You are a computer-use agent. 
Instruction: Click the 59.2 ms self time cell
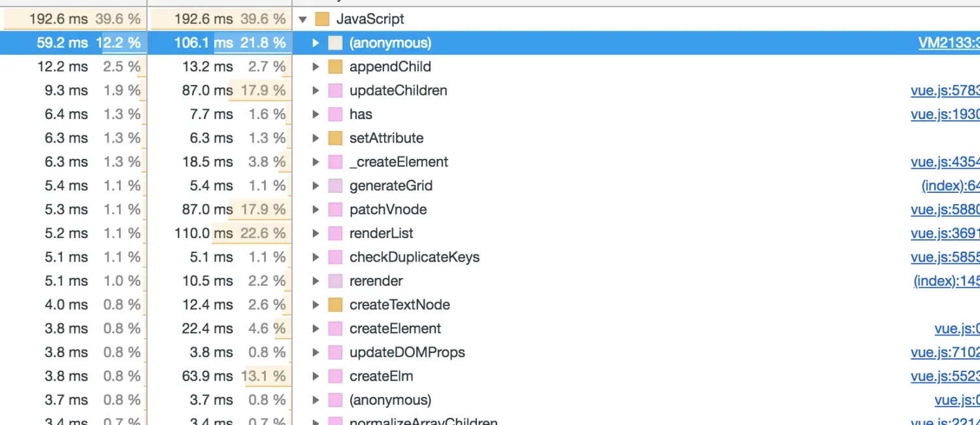[x=73, y=43]
